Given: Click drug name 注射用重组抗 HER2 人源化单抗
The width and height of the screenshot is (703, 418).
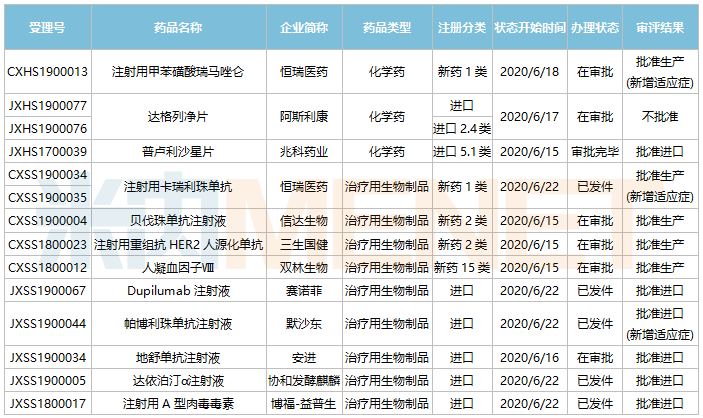Looking at the screenshot, I should coord(178,244).
